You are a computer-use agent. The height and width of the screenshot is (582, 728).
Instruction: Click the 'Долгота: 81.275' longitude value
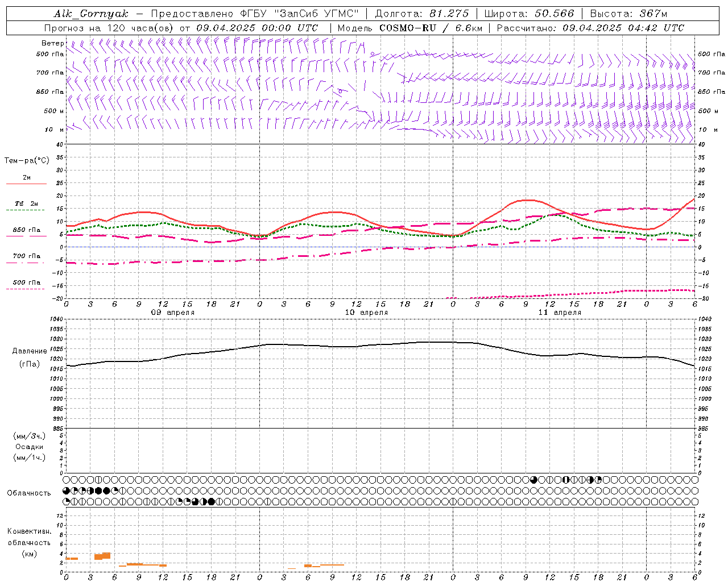pyautogui.click(x=422, y=14)
